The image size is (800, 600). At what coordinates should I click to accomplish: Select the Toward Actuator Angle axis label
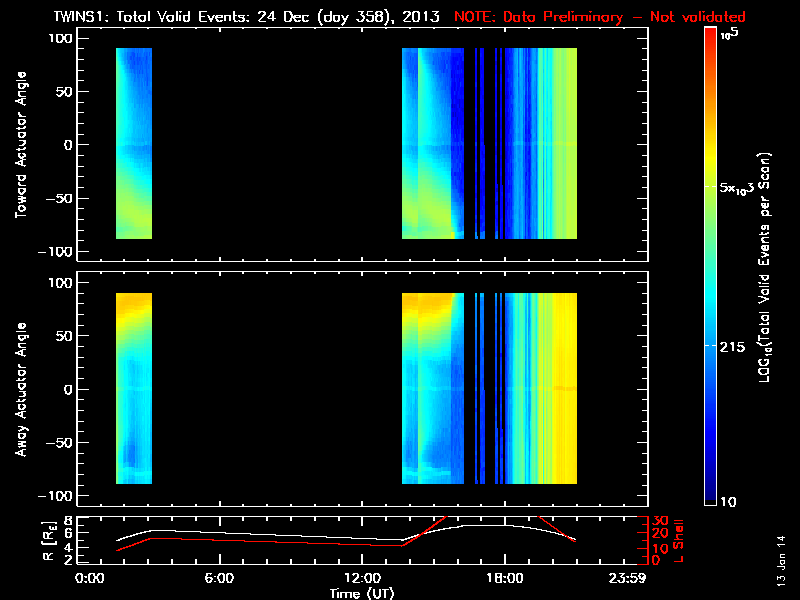click(20, 145)
